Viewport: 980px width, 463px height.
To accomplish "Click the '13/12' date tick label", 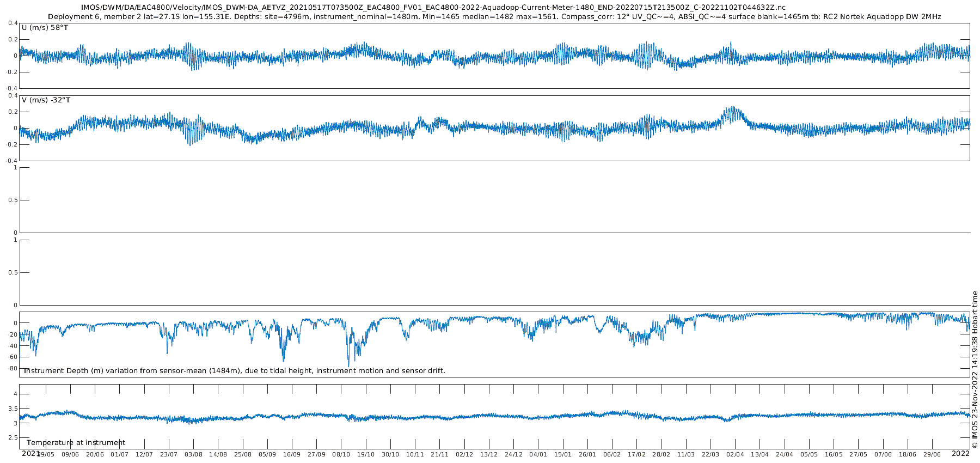I will 489,454.
